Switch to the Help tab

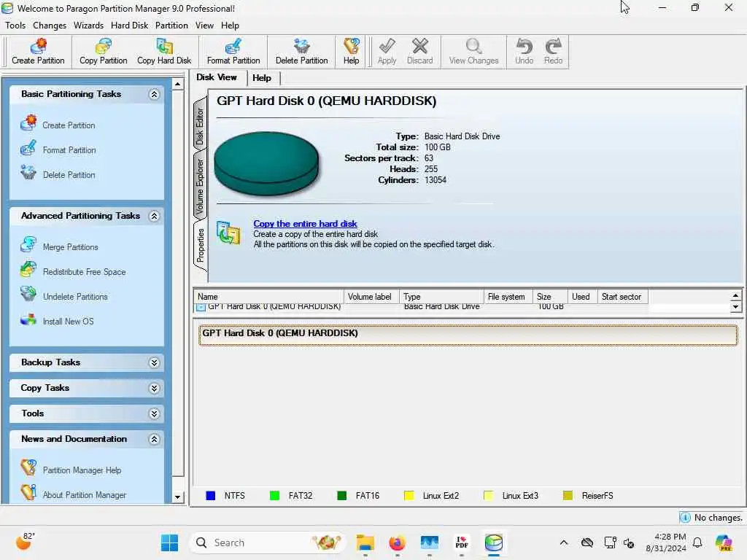pos(262,78)
